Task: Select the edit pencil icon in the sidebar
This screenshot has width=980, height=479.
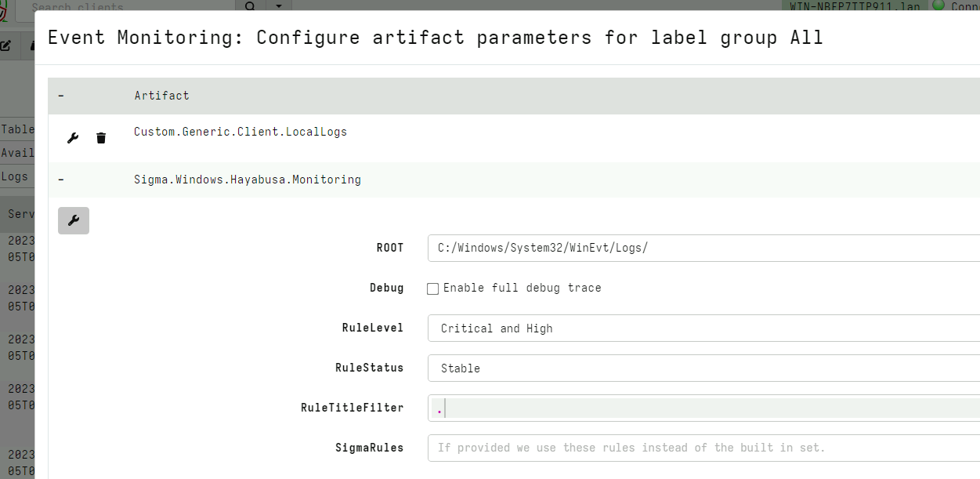Action: pyautogui.click(x=6, y=45)
